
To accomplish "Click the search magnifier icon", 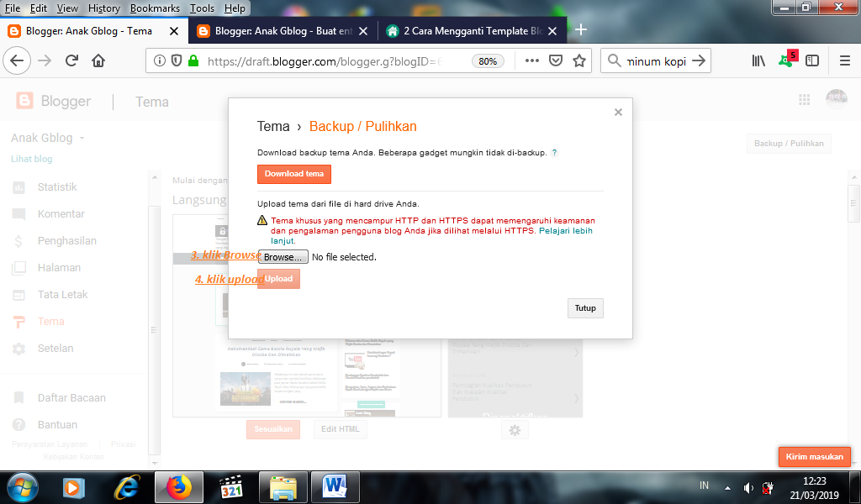I will pyautogui.click(x=615, y=60).
